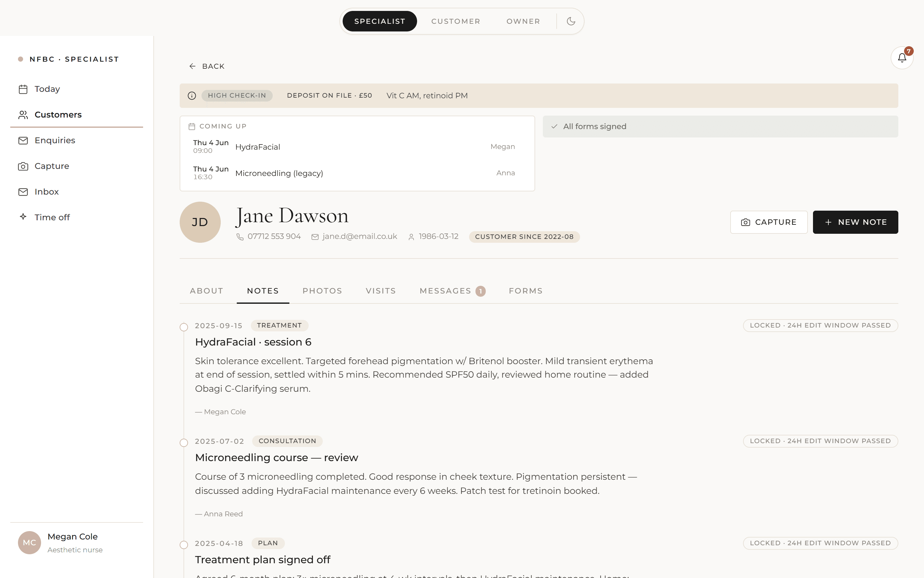This screenshot has height=578, width=924.
Task: Open the Forms tab
Action: click(x=526, y=291)
